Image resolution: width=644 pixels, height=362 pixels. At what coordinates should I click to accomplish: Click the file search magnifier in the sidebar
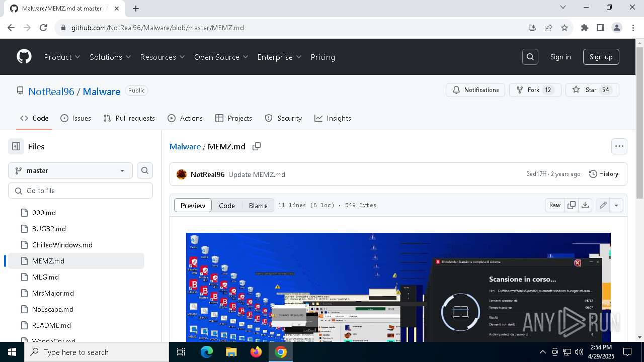click(x=145, y=170)
